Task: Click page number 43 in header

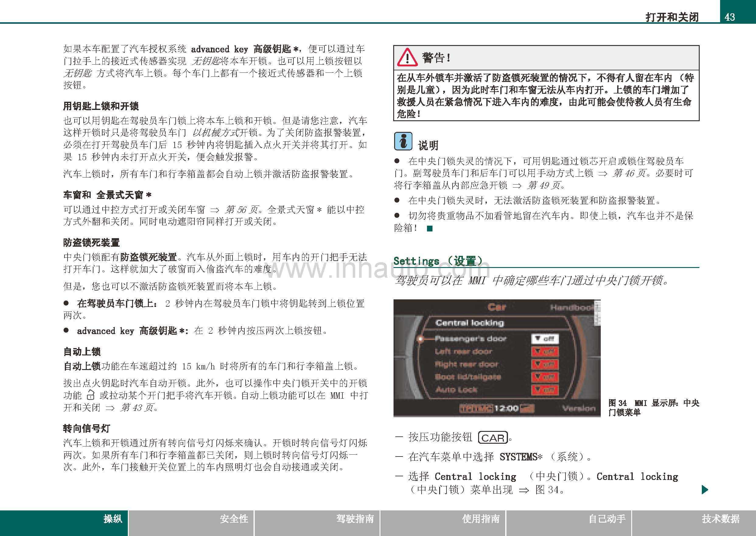Action: 730,16
